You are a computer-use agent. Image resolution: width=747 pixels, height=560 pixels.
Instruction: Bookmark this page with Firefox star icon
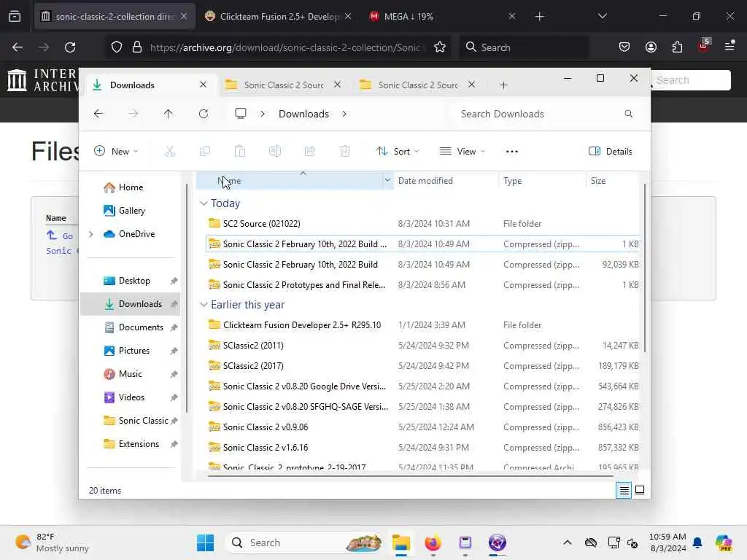440,47
